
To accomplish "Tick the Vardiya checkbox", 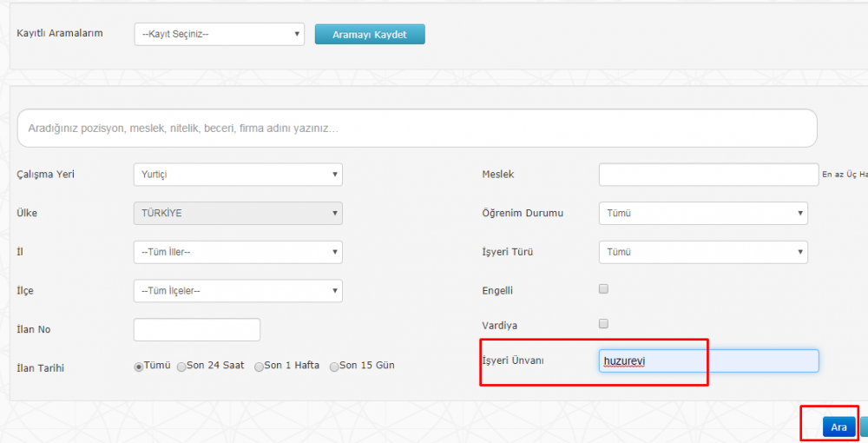I will point(603,323).
